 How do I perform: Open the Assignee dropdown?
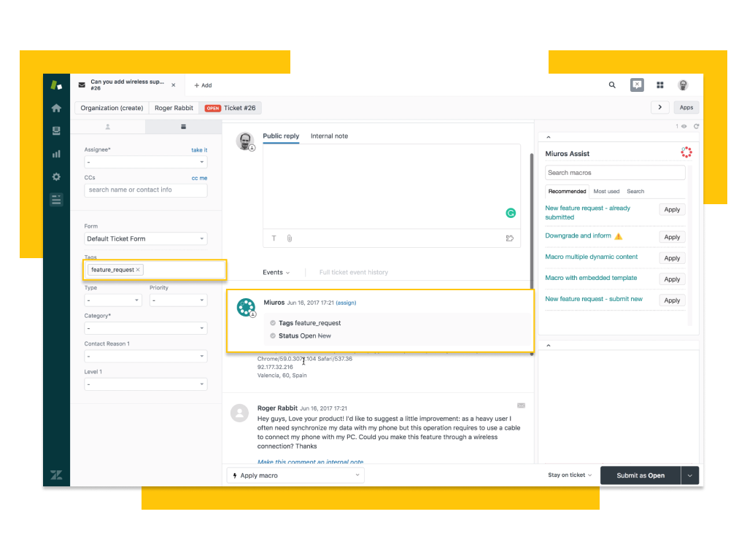click(x=146, y=162)
